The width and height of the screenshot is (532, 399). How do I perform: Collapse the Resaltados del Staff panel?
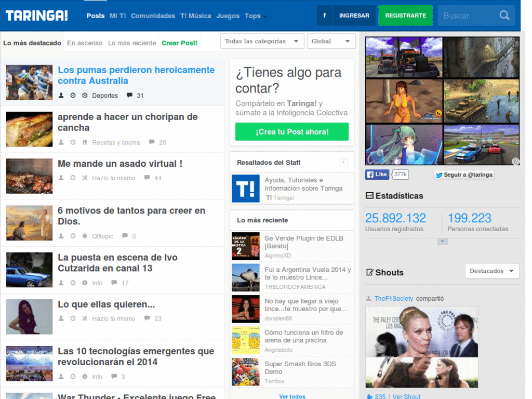click(x=343, y=163)
